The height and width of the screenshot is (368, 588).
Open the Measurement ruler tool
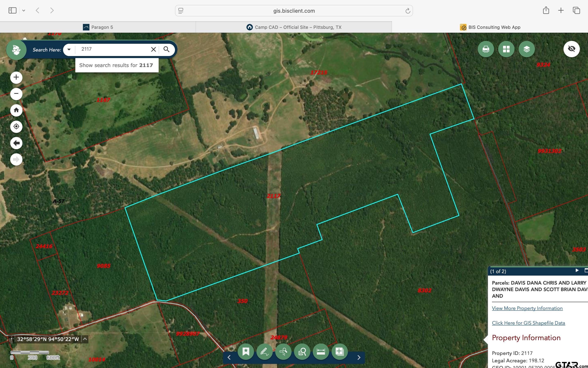[x=321, y=351]
